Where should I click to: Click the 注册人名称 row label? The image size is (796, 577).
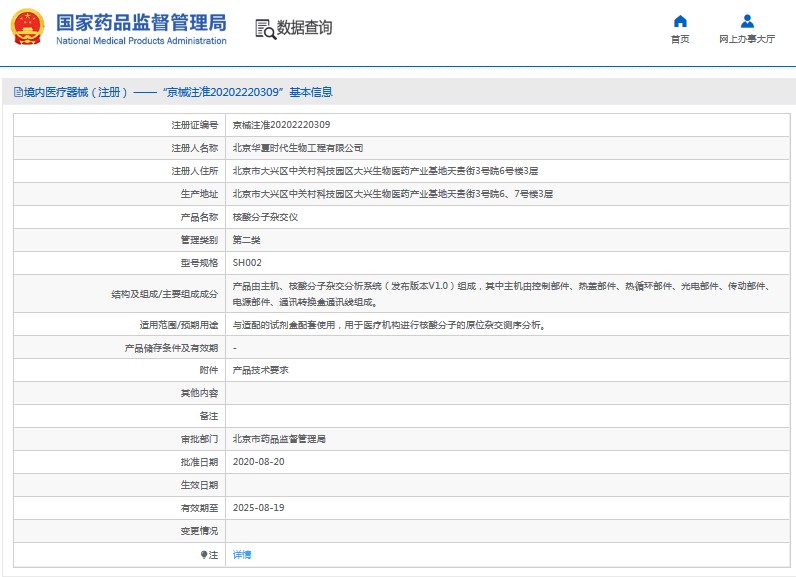[194, 148]
